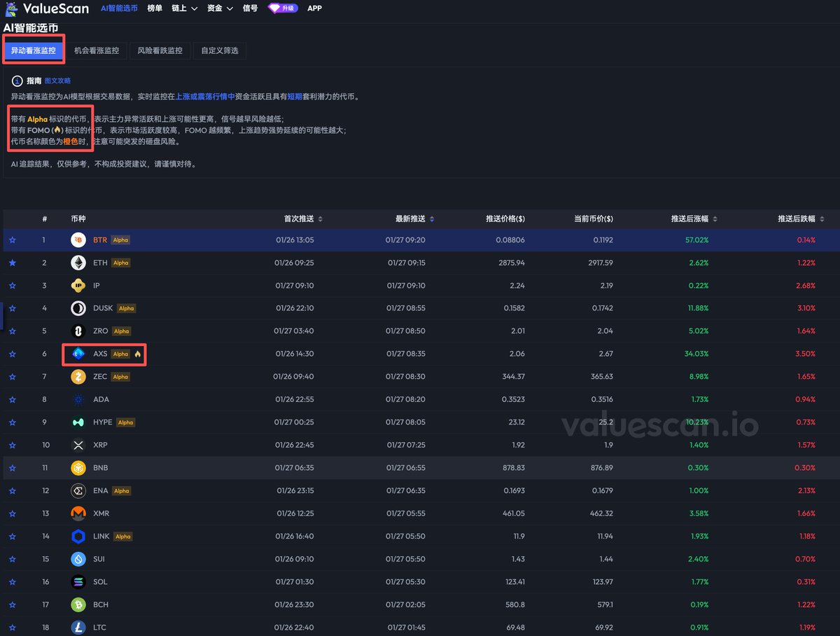Click the 推送价格($) column header
The width and height of the screenshot is (840, 636).
[505, 219]
